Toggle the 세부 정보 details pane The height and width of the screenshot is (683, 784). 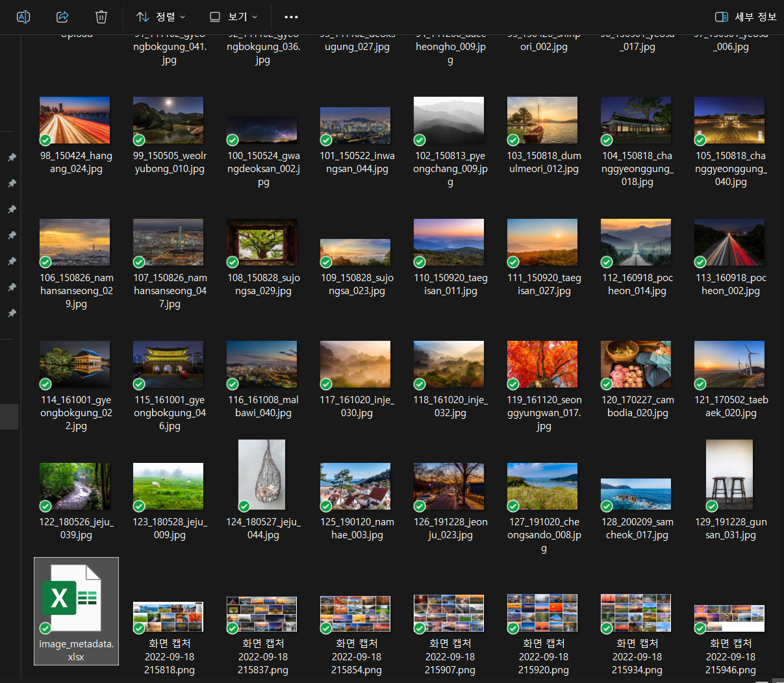pos(746,17)
